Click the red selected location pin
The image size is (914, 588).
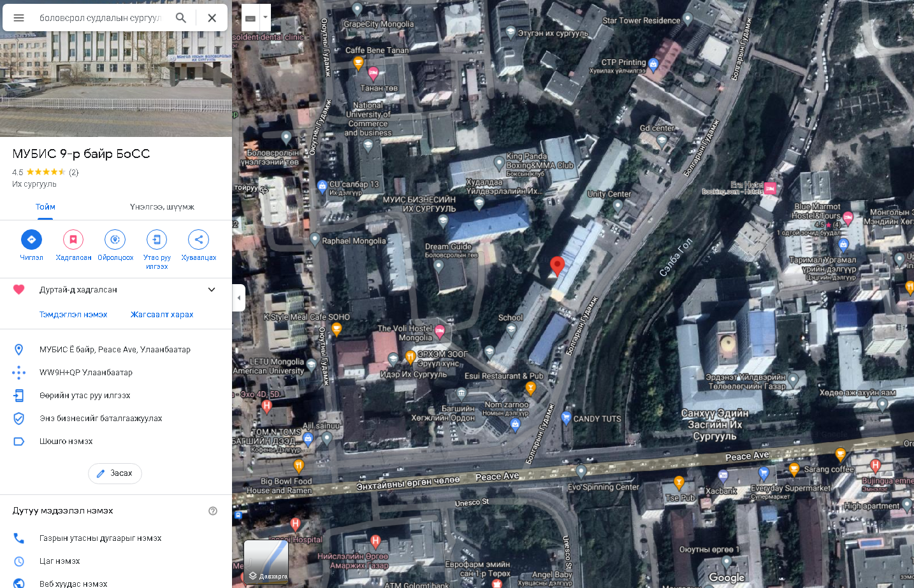coord(557,266)
